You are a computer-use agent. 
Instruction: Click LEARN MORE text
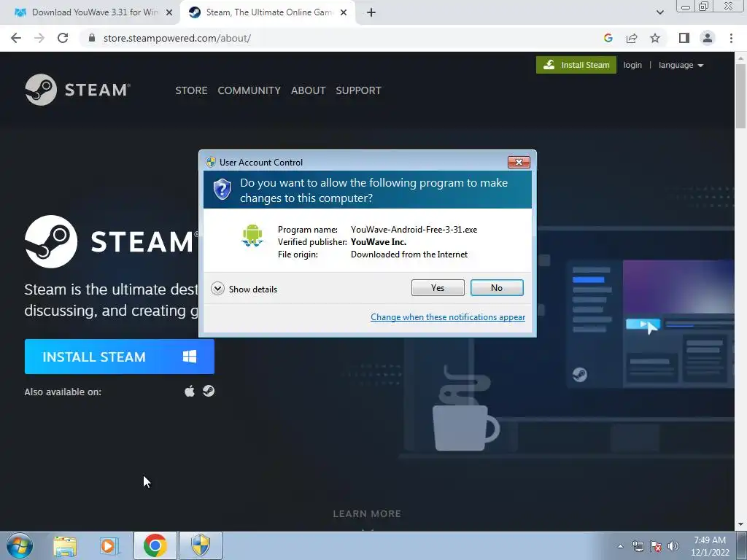[367, 514]
